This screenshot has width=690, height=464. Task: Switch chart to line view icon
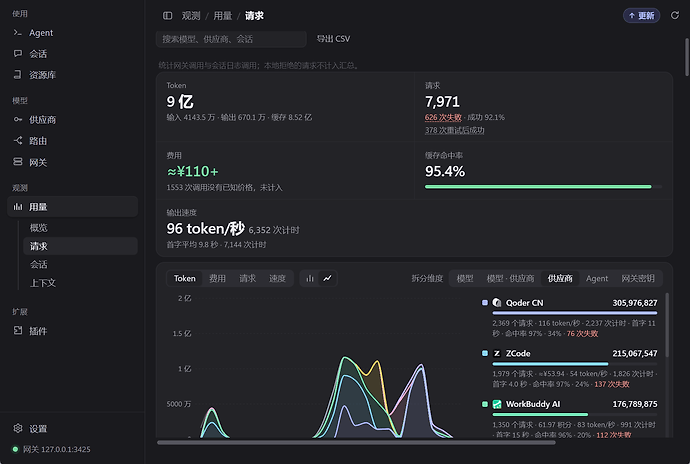(327, 278)
